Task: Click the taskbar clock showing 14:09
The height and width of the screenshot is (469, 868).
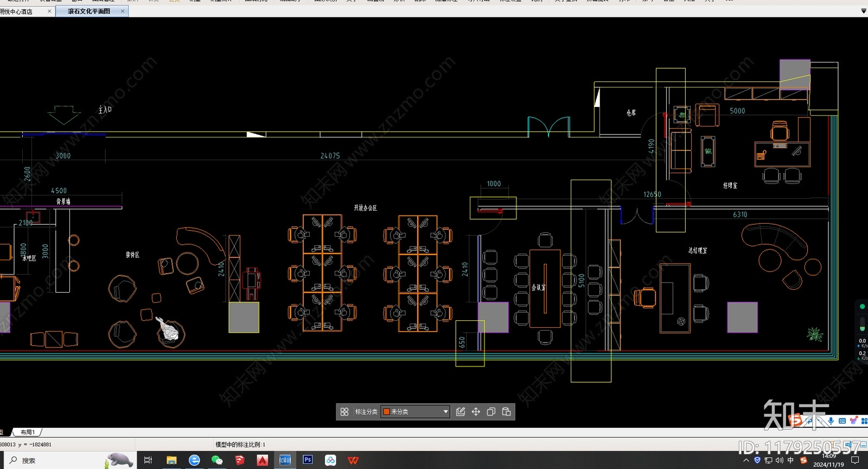Action: (828, 460)
